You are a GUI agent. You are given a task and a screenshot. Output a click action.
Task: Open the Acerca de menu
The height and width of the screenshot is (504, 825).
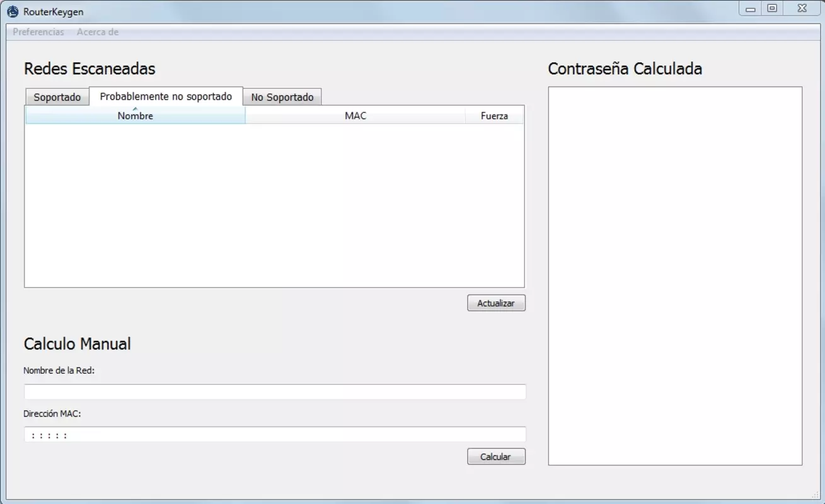point(98,32)
